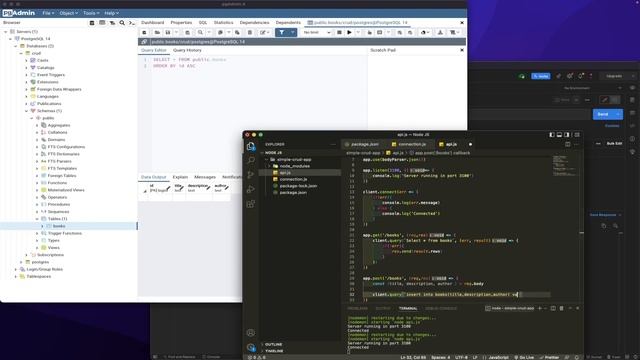Click the Prettier status bar item

[549, 357]
